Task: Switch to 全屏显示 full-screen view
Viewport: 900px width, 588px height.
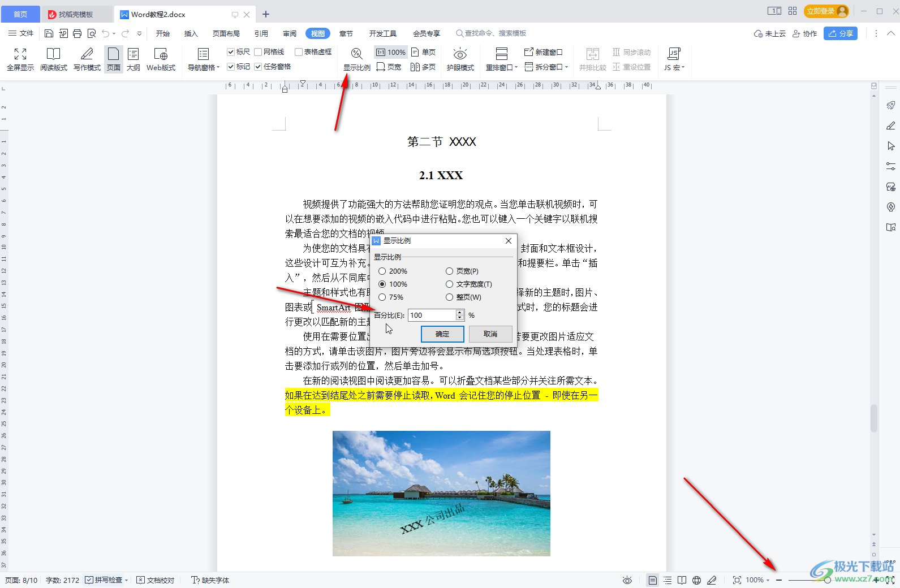Action: (20, 59)
